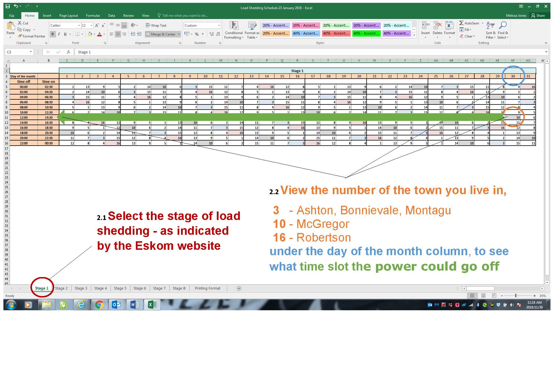The height and width of the screenshot is (392, 555).
Task: Click the zoom slider in status bar
Action: click(x=516, y=295)
